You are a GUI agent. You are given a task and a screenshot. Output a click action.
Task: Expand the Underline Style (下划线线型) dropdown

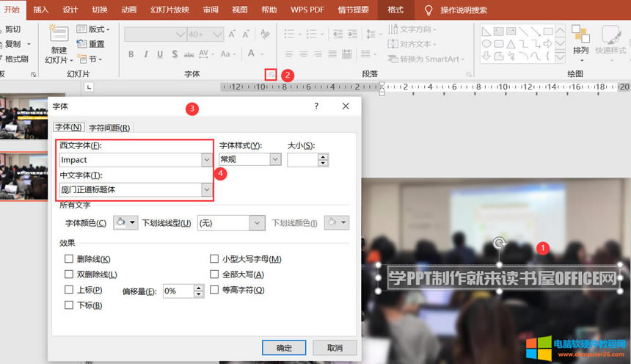click(257, 223)
